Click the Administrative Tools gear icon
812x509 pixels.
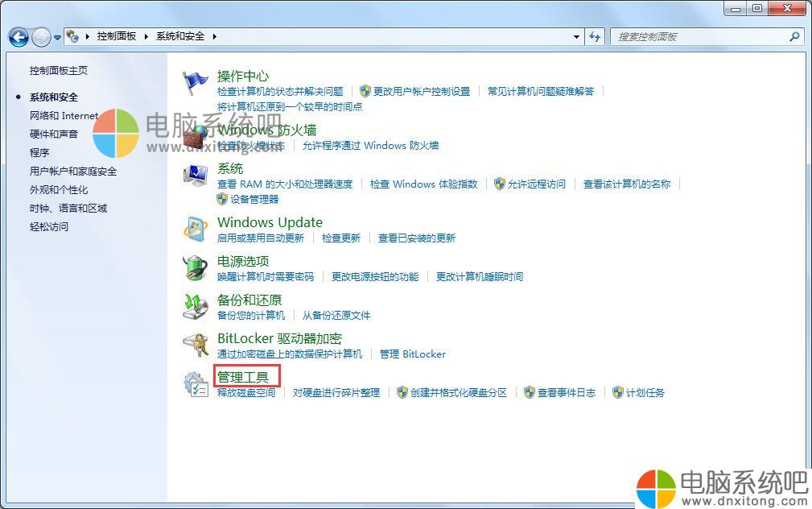(x=196, y=384)
